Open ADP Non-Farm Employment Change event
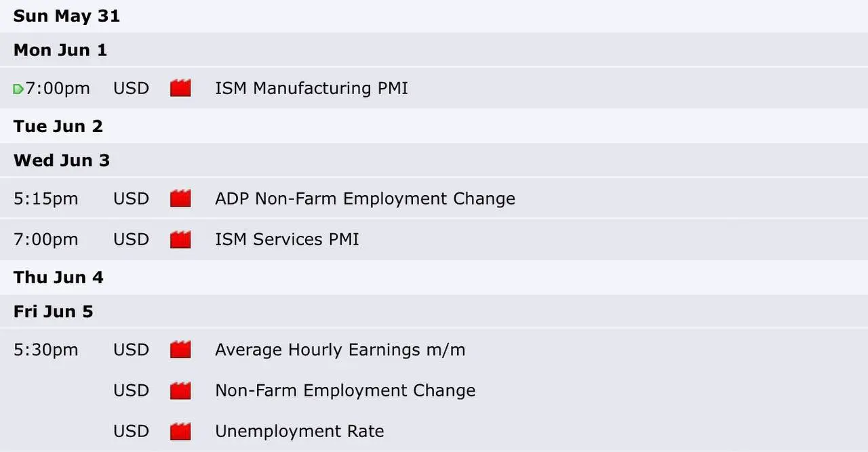 pyautogui.click(x=365, y=199)
